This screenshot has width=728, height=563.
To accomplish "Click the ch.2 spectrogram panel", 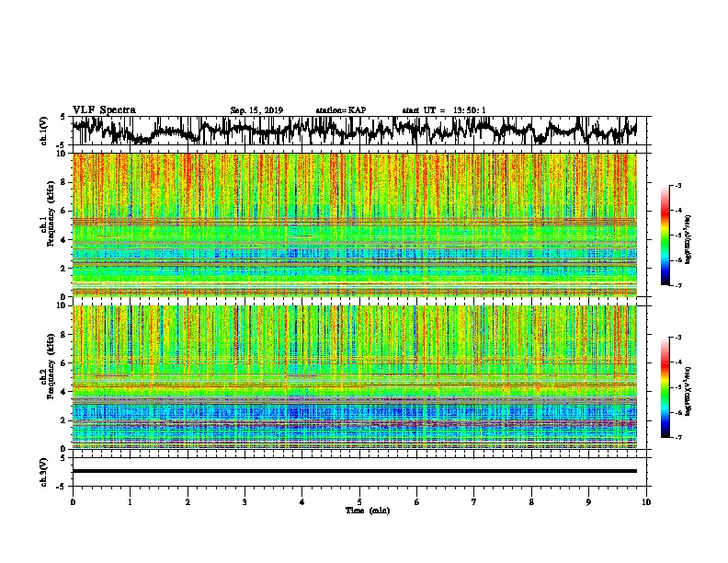I will point(354,377).
